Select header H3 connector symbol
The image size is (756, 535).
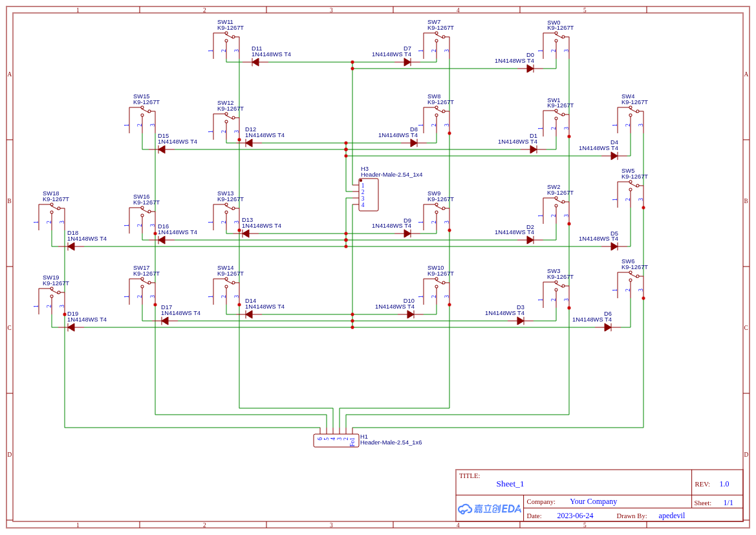point(369,194)
